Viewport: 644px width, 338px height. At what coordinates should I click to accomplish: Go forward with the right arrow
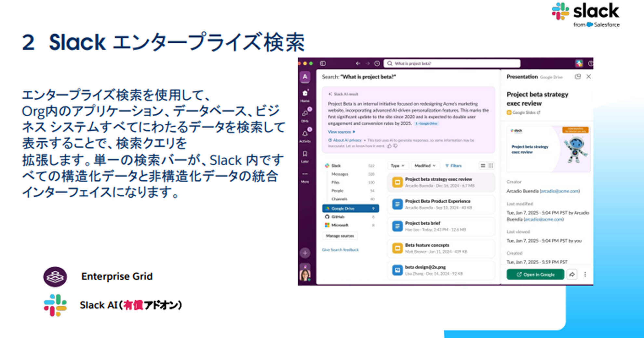click(368, 63)
